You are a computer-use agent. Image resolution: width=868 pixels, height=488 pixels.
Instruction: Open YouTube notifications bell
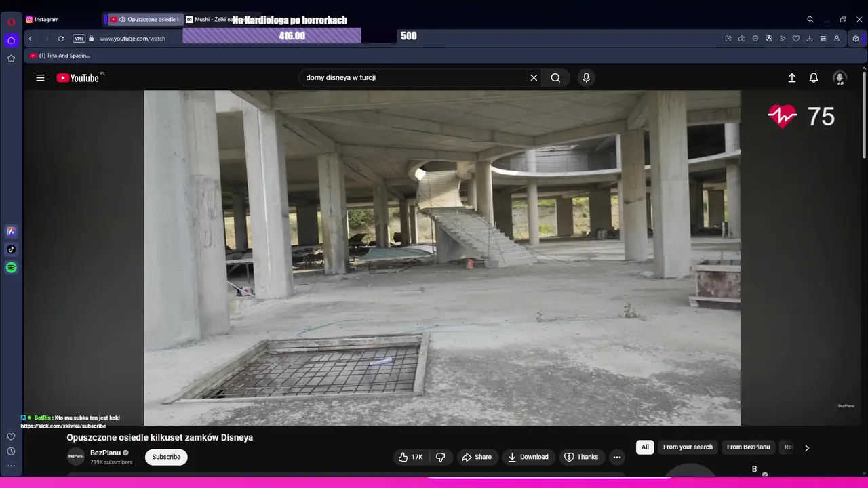click(x=814, y=78)
